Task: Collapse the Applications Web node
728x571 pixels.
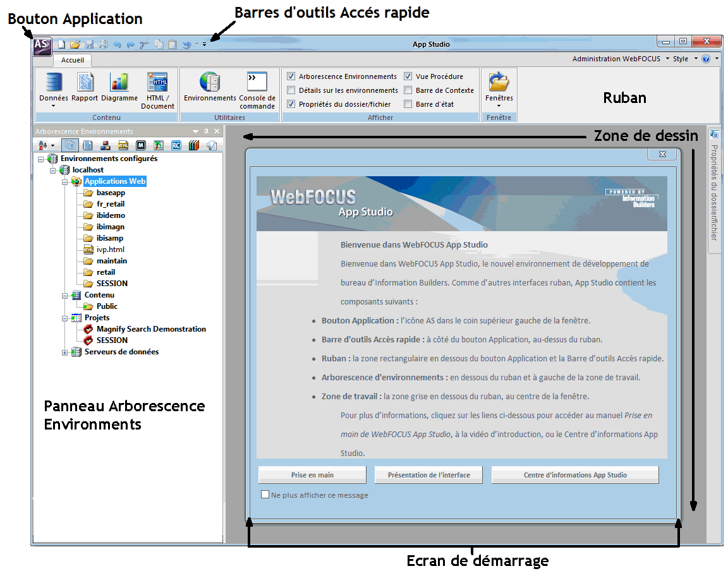Action: (x=64, y=181)
